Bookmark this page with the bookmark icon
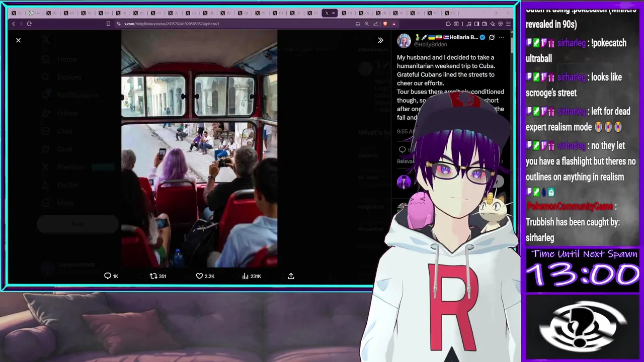644x362 pixels. [x=108, y=24]
